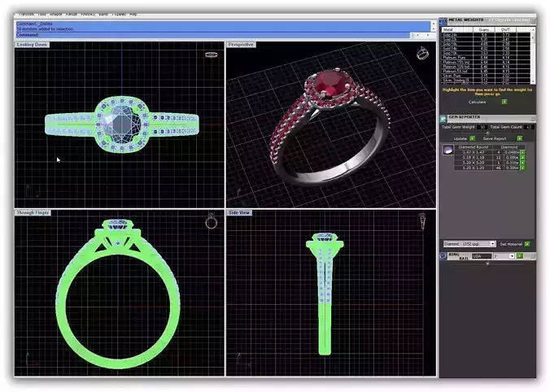Adjust the slider below Ring Rail
Viewport: 550px width, 392px height.
coord(487,264)
